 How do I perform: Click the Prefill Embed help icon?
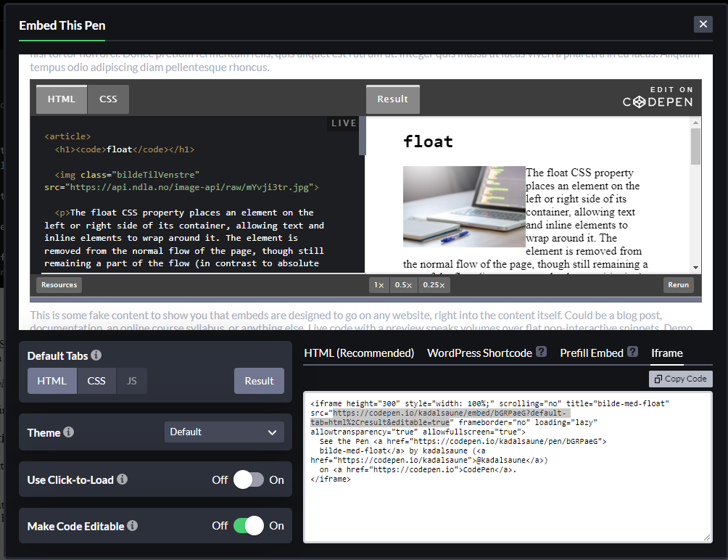[x=633, y=352]
